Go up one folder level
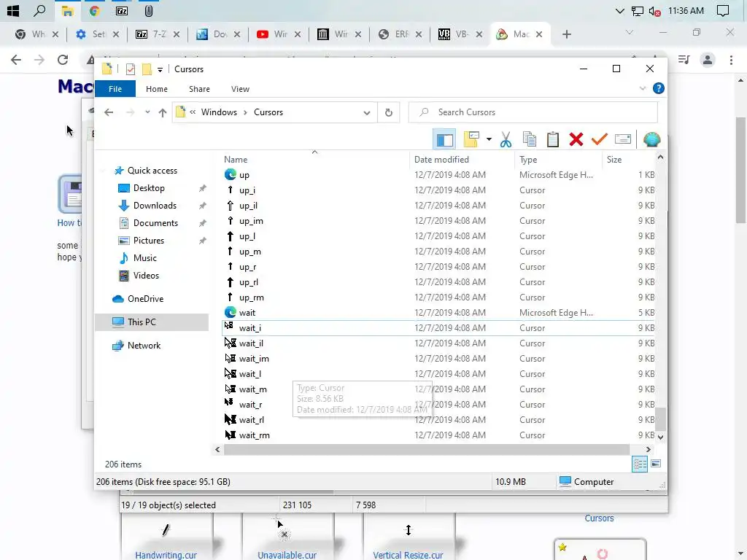Viewport: 747px width, 560px height. pyautogui.click(x=163, y=112)
